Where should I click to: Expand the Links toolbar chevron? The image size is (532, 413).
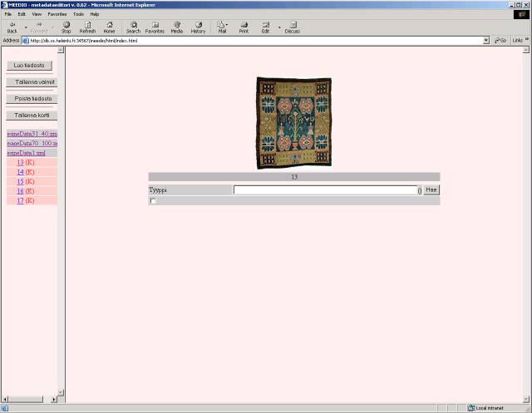click(527, 39)
